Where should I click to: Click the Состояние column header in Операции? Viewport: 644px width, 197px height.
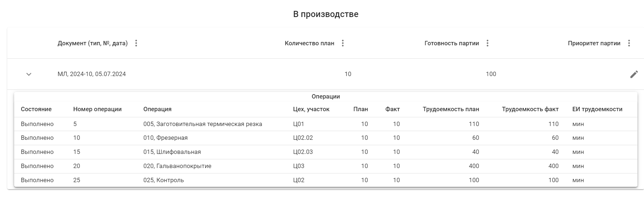click(x=36, y=109)
